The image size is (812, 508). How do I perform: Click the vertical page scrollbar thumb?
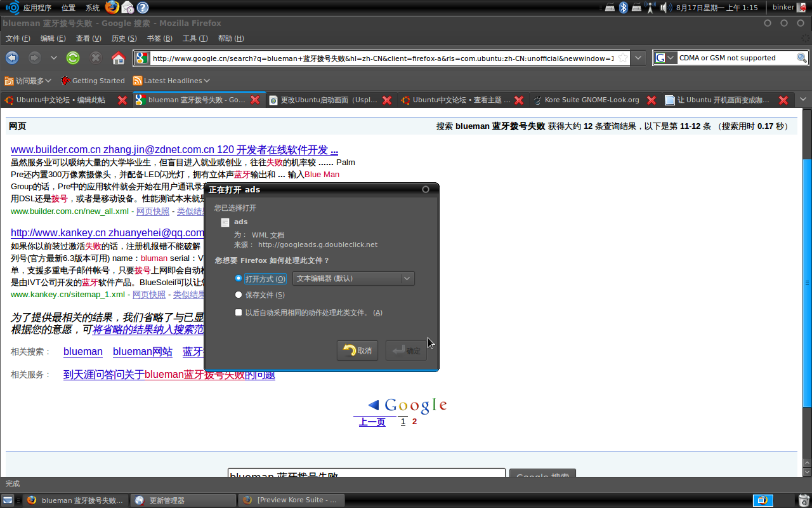[x=806, y=283]
